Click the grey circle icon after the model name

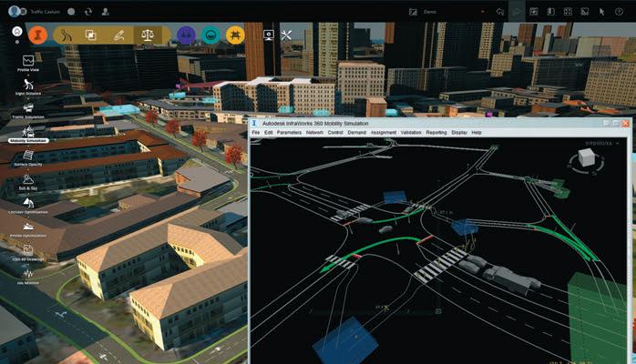click(x=71, y=12)
